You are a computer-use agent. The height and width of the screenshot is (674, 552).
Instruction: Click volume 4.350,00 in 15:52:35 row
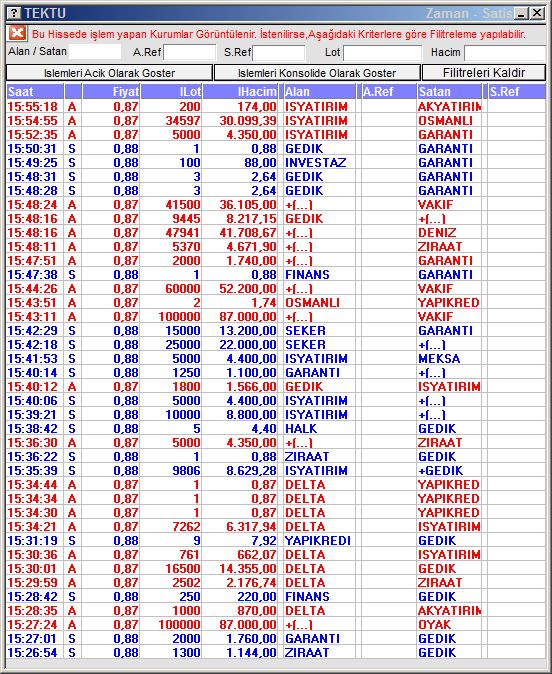point(251,135)
